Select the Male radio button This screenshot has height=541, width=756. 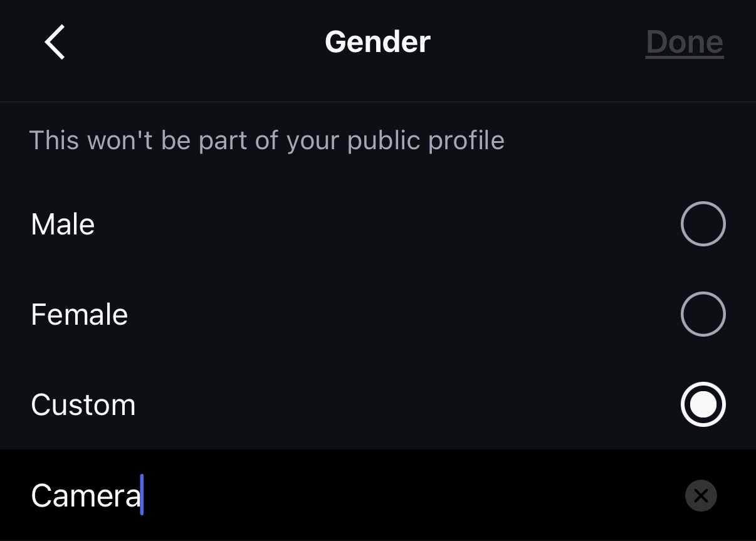703,224
